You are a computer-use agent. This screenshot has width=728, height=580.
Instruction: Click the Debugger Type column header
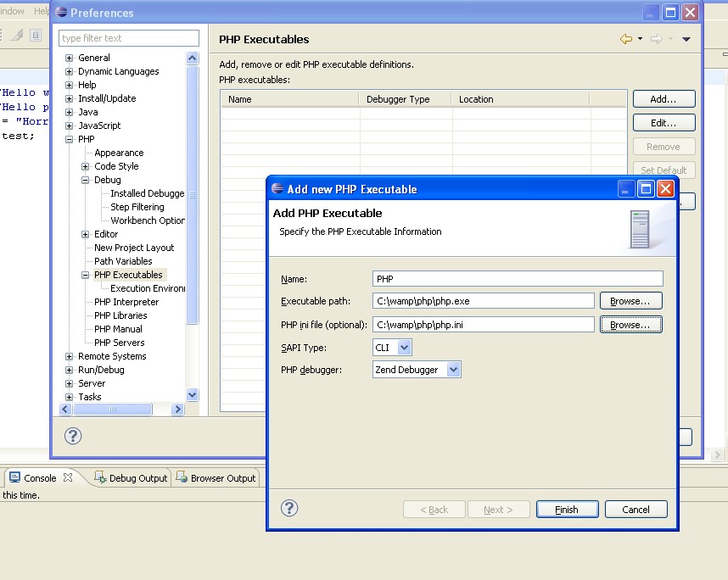(406, 99)
